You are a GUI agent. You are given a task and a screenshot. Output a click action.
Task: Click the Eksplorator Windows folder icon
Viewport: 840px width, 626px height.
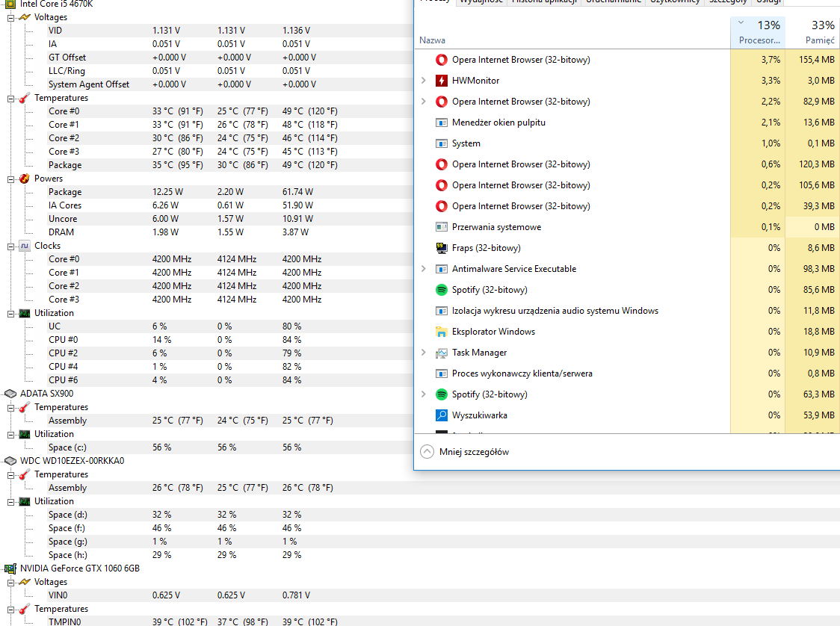pyautogui.click(x=441, y=332)
